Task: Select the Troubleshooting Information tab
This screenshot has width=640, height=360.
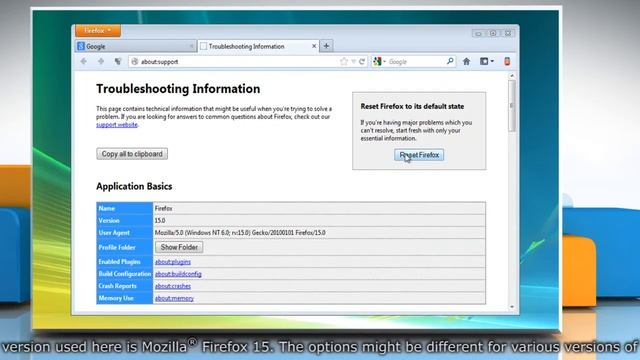Action: 259,46
